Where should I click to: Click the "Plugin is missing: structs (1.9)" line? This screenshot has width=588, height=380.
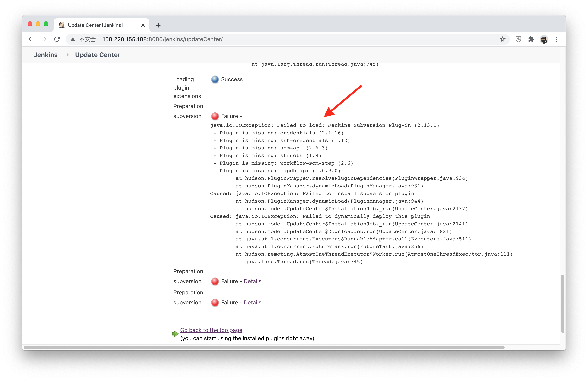[x=267, y=155]
